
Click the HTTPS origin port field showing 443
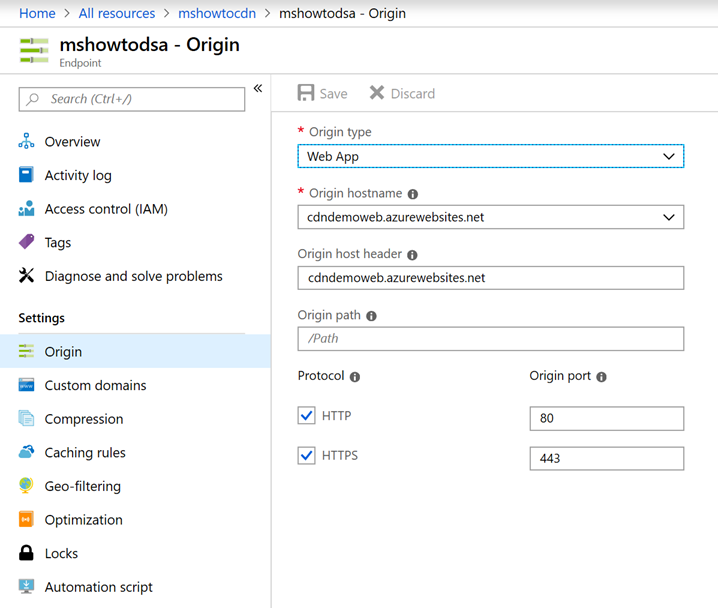pos(607,458)
